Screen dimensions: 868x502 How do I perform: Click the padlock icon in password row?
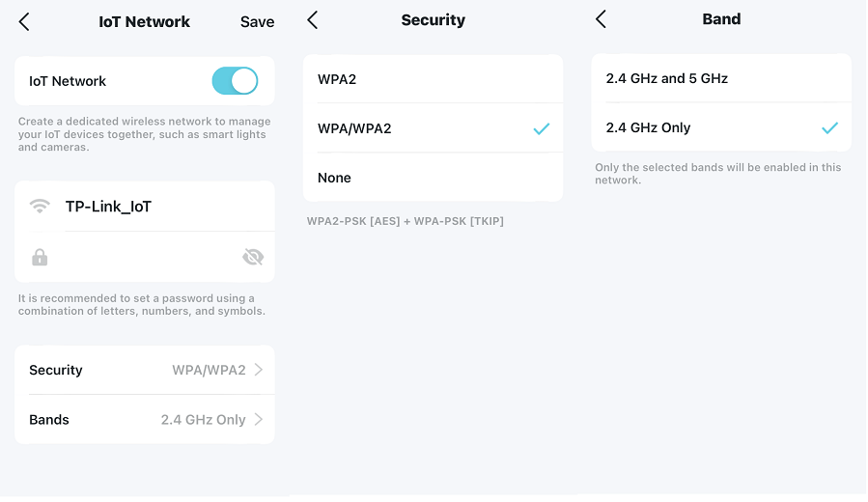(x=40, y=258)
